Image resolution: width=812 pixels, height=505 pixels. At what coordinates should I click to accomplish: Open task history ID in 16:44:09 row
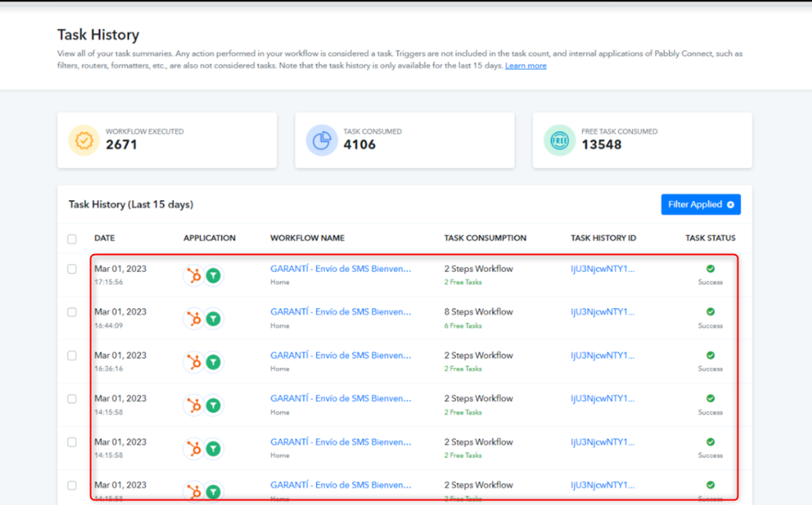click(x=603, y=311)
